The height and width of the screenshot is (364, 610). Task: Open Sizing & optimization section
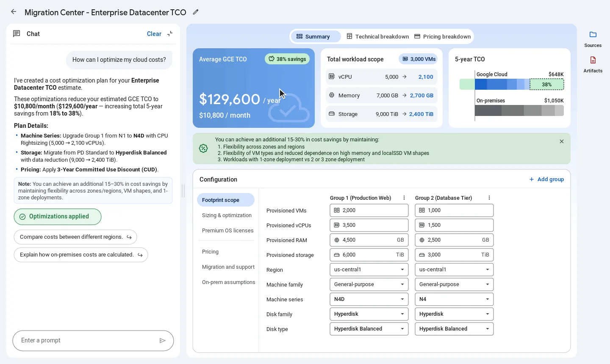click(227, 215)
